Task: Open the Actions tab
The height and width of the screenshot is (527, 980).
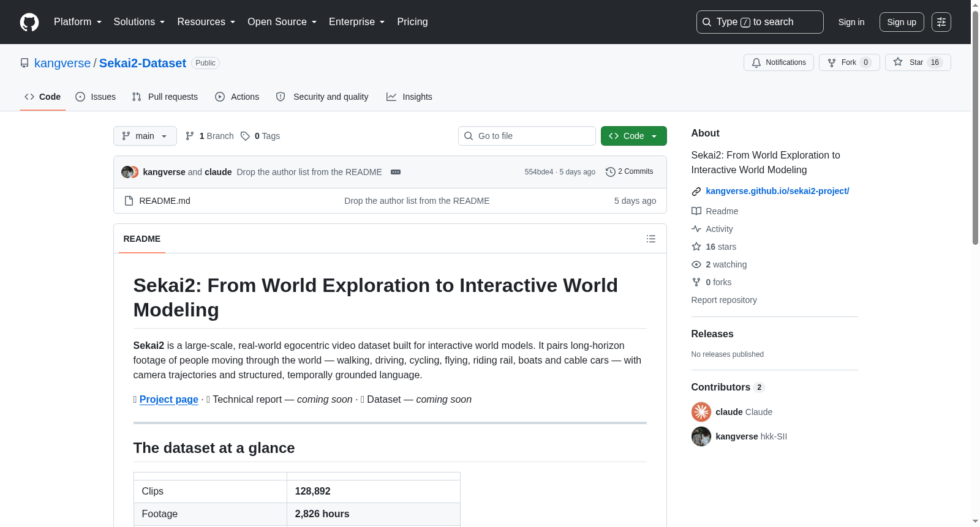Action: tap(237, 97)
